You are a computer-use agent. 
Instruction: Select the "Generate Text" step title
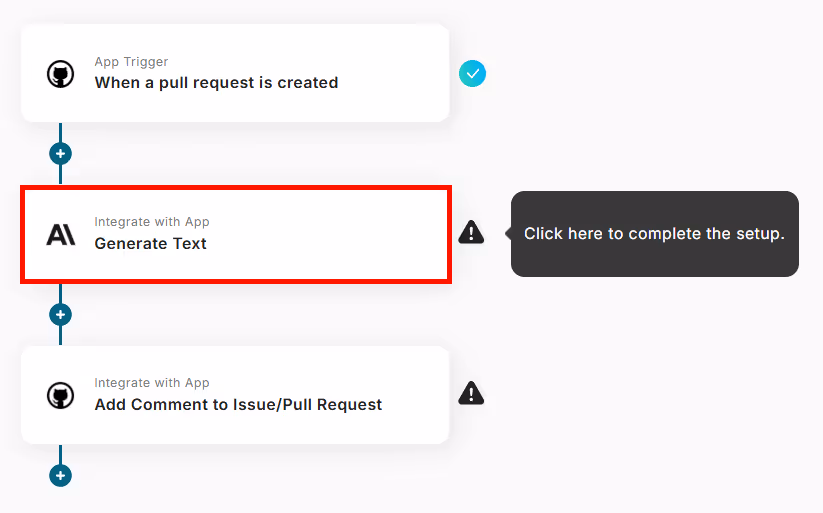click(x=151, y=244)
